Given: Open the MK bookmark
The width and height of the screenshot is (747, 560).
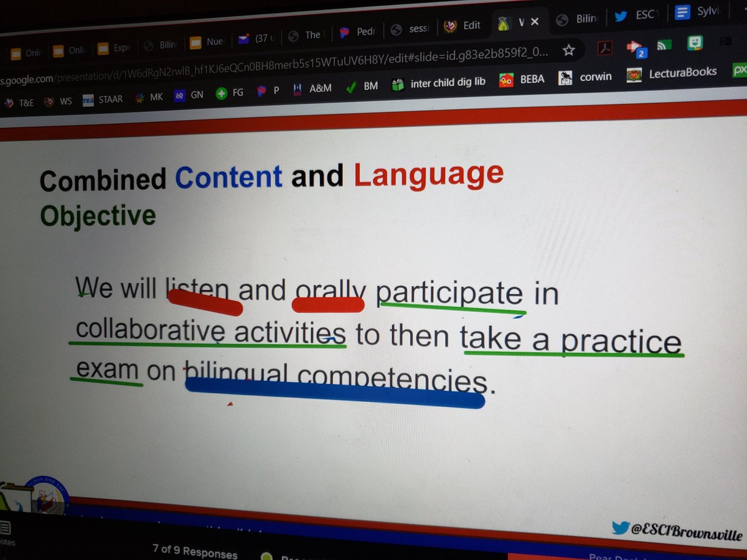Looking at the screenshot, I should (148, 98).
